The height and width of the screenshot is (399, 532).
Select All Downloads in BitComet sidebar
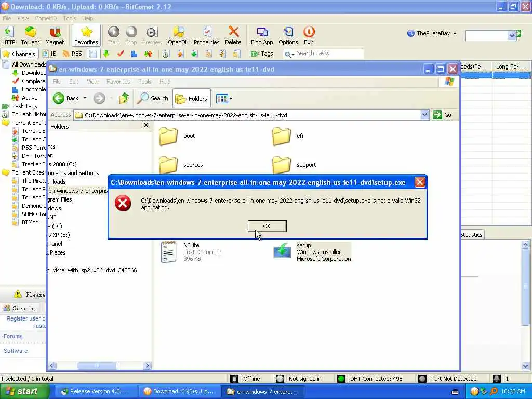click(x=24, y=64)
